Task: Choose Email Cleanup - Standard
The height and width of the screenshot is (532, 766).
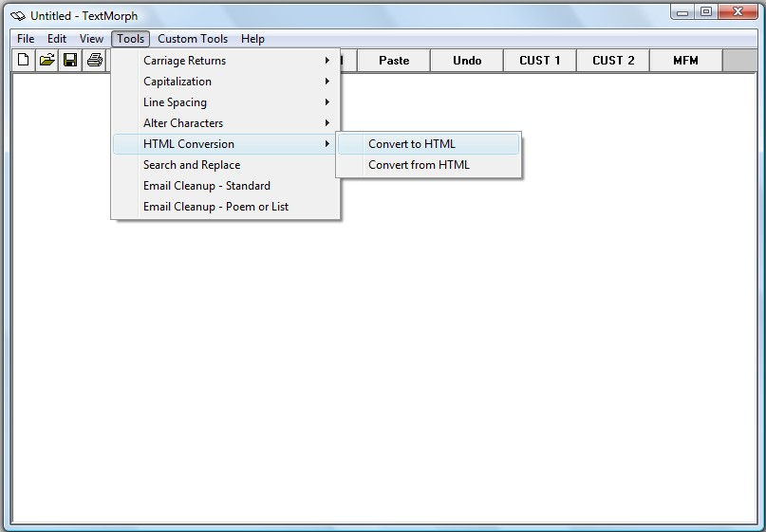Action: click(x=225, y=186)
